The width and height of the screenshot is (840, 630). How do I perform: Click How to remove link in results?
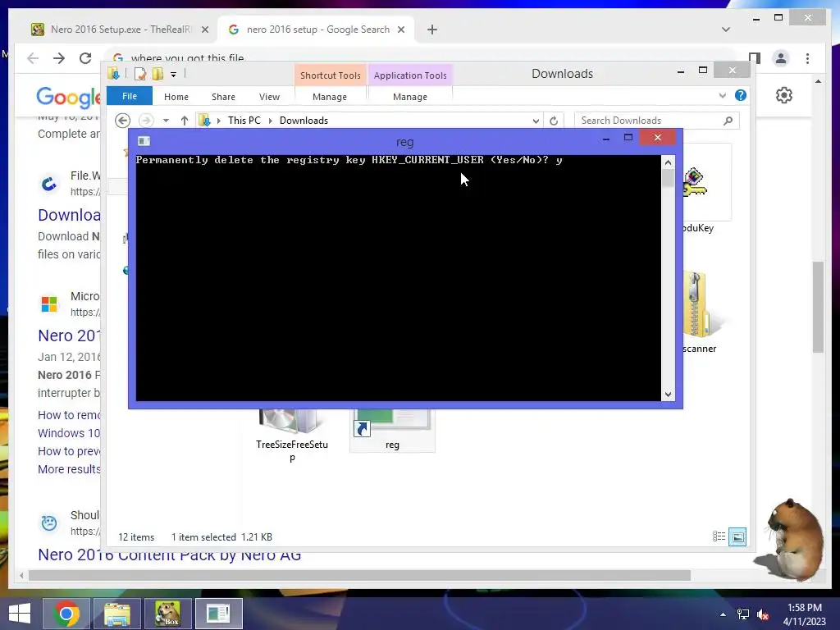tap(69, 415)
